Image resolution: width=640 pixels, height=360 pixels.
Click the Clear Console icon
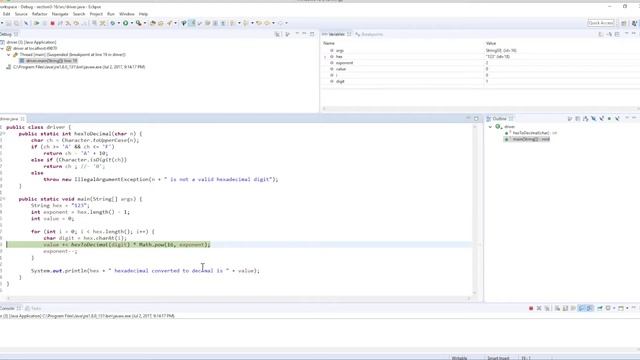tap(557, 308)
